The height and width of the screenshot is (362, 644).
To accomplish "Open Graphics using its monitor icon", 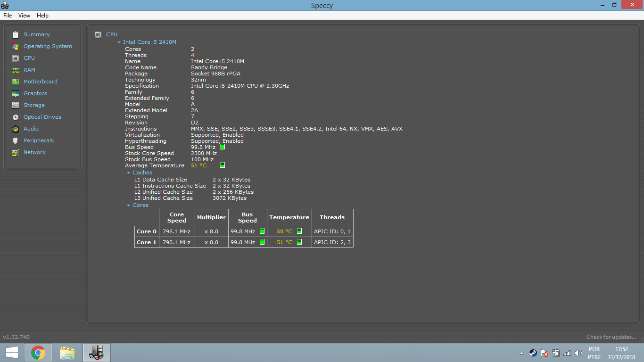I will (16, 93).
